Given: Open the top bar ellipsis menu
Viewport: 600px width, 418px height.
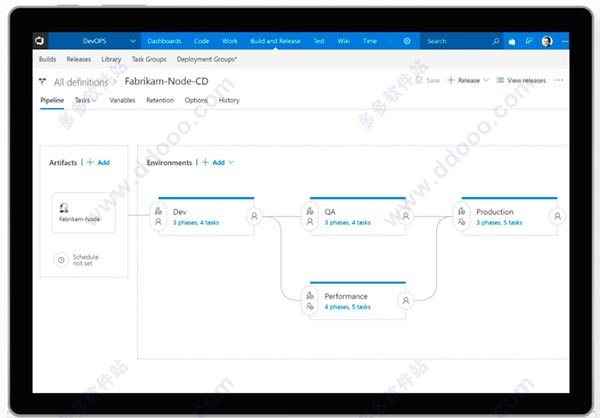Looking at the screenshot, I should [x=565, y=41].
